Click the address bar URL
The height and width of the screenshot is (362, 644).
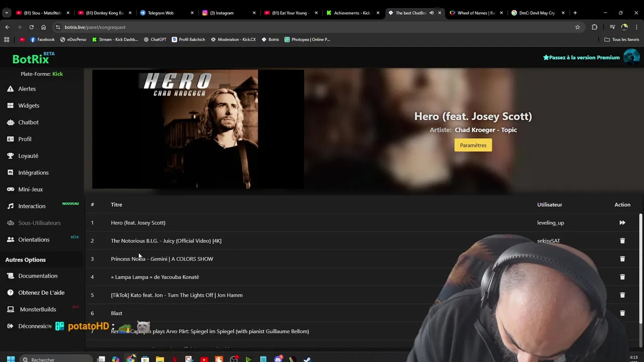[x=95, y=27]
